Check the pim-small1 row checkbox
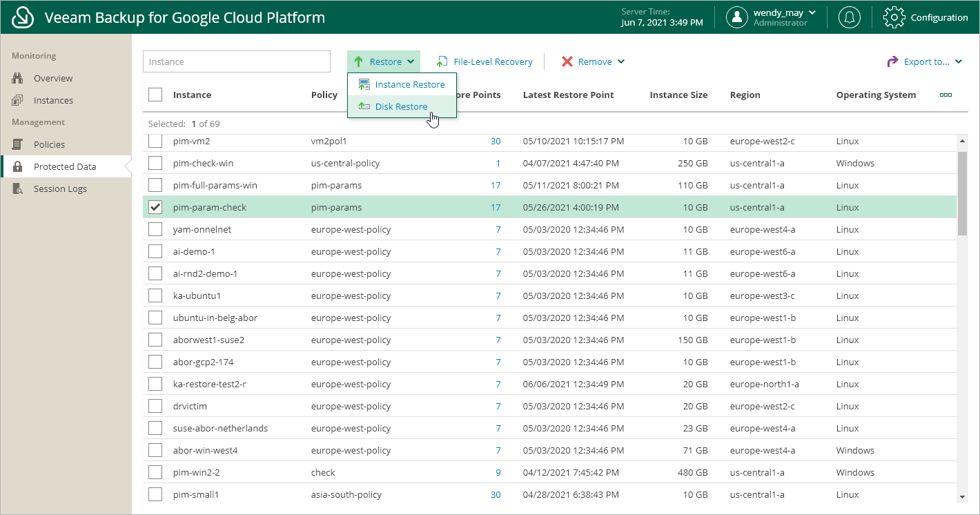The image size is (980, 515). pos(155,494)
